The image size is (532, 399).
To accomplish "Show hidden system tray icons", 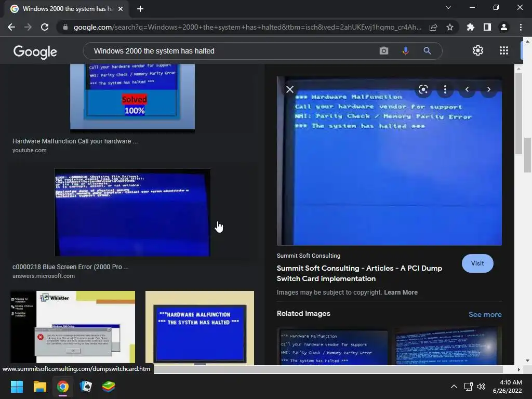I will click(454, 387).
